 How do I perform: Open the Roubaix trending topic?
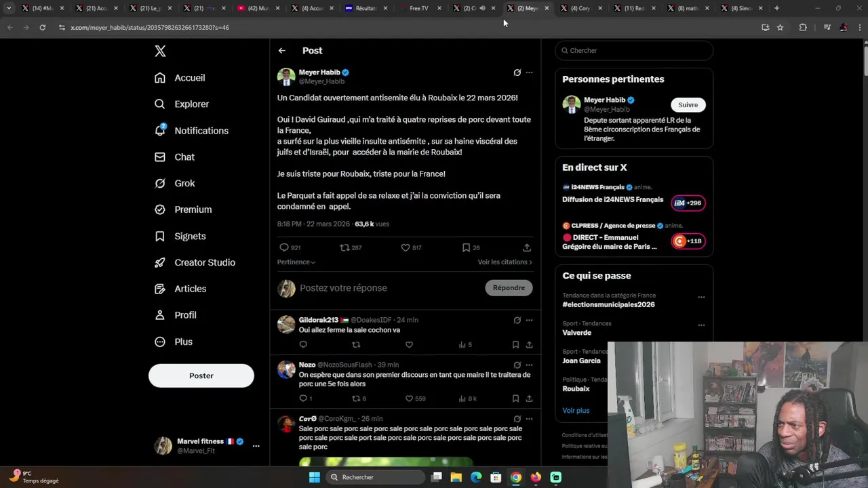point(576,389)
